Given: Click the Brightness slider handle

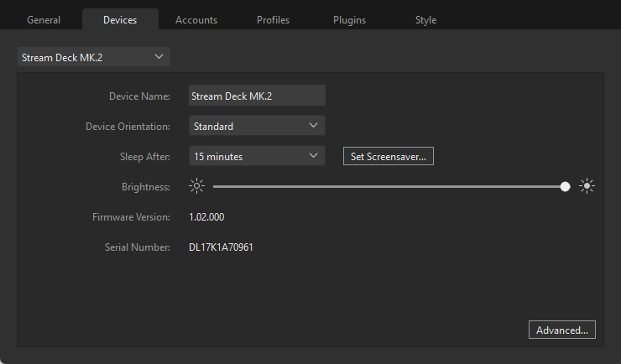Looking at the screenshot, I should pyautogui.click(x=565, y=186).
